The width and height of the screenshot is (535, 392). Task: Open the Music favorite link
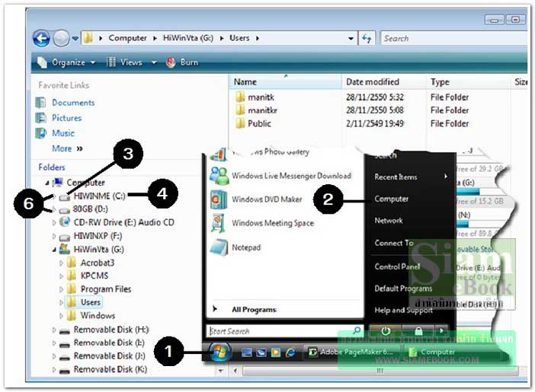tap(62, 133)
